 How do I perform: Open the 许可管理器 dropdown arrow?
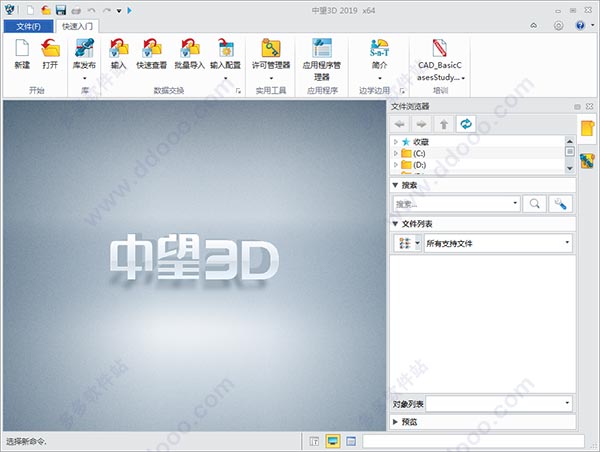[x=271, y=78]
